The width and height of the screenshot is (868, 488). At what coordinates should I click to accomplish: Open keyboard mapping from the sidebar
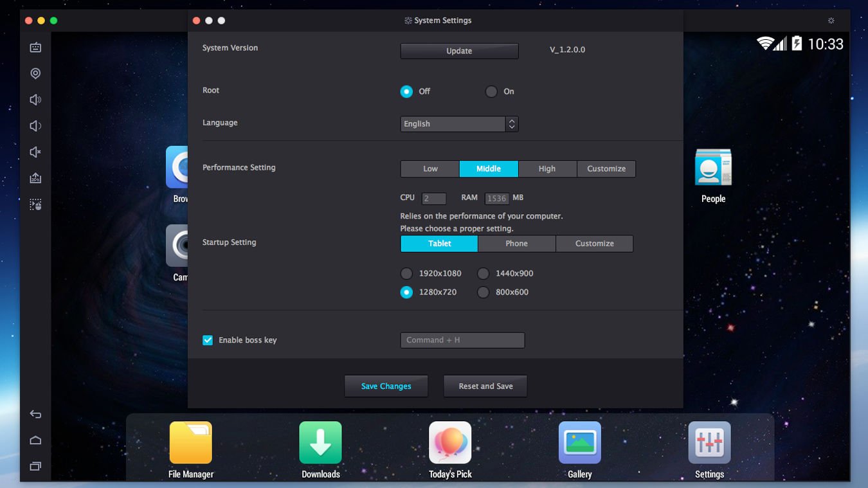[x=35, y=48]
